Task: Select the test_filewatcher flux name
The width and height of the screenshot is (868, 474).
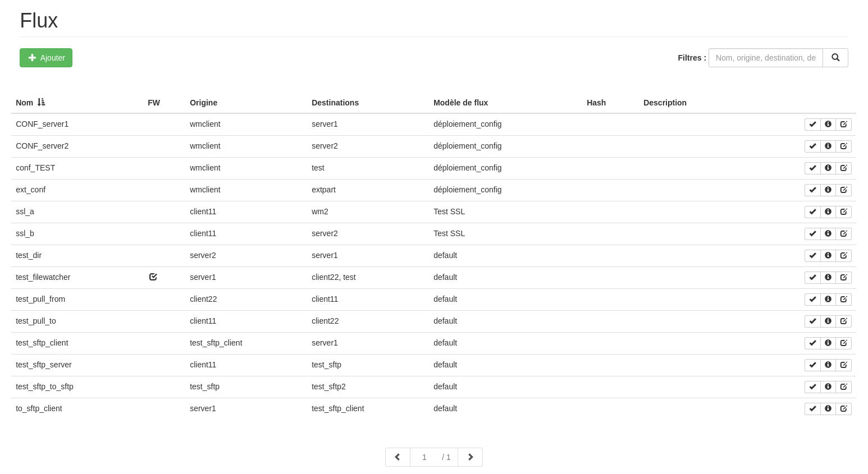Action: [43, 277]
